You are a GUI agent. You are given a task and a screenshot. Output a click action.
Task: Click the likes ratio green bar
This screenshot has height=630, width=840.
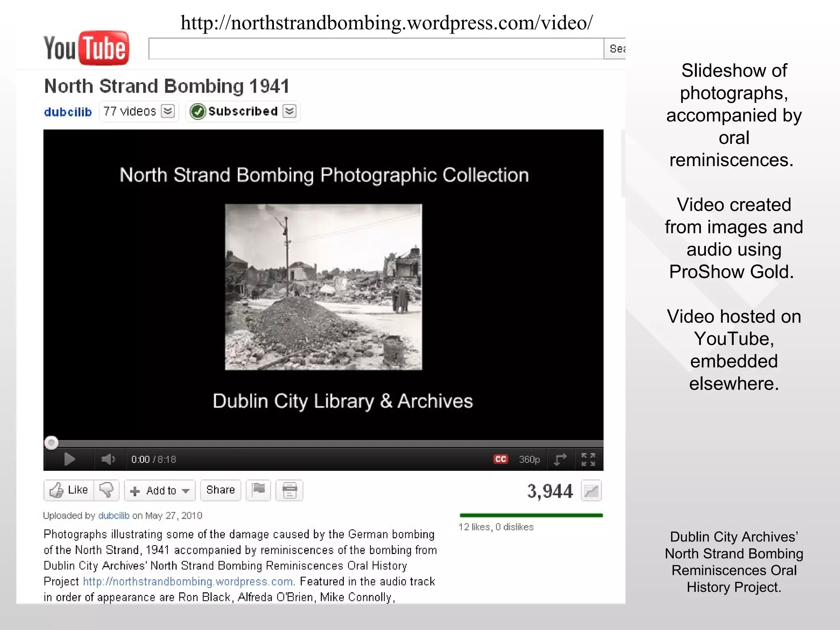point(532,515)
